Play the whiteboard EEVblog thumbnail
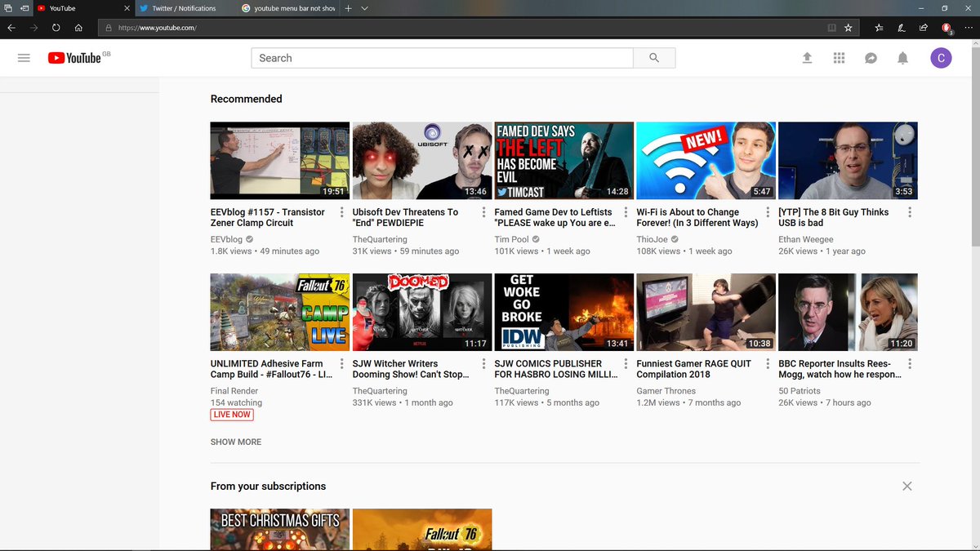 [280, 161]
